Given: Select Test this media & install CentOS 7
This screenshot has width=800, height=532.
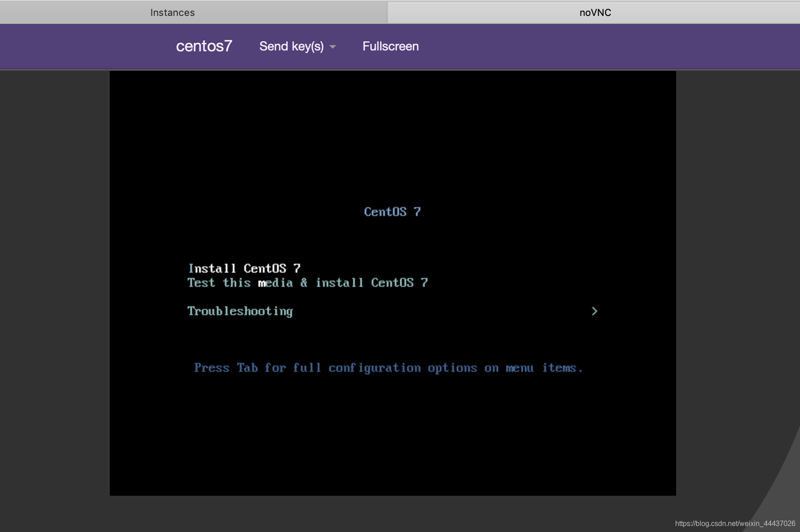Looking at the screenshot, I should [308, 282].
